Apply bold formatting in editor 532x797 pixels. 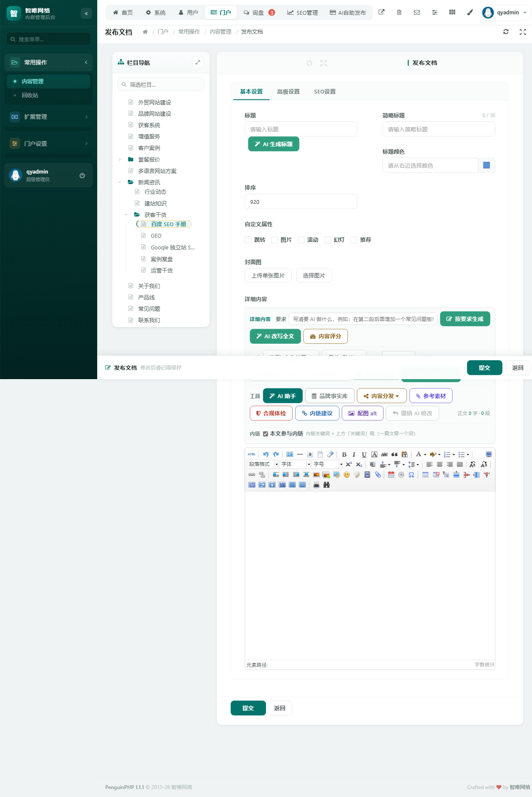344,455
